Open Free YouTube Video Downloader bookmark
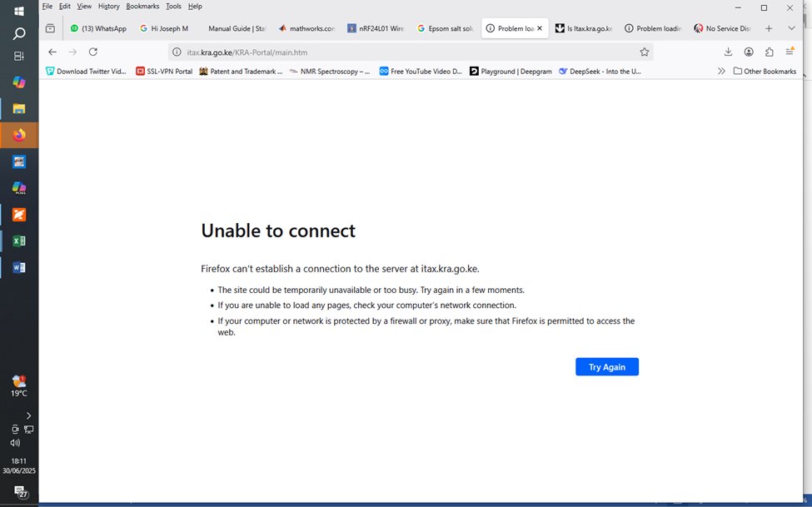The image size is (812, 507). (x=421, y=72)
